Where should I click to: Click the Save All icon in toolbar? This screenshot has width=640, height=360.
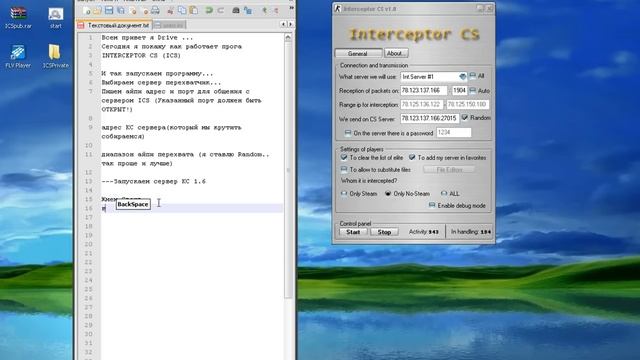click(x=121, y=10)
